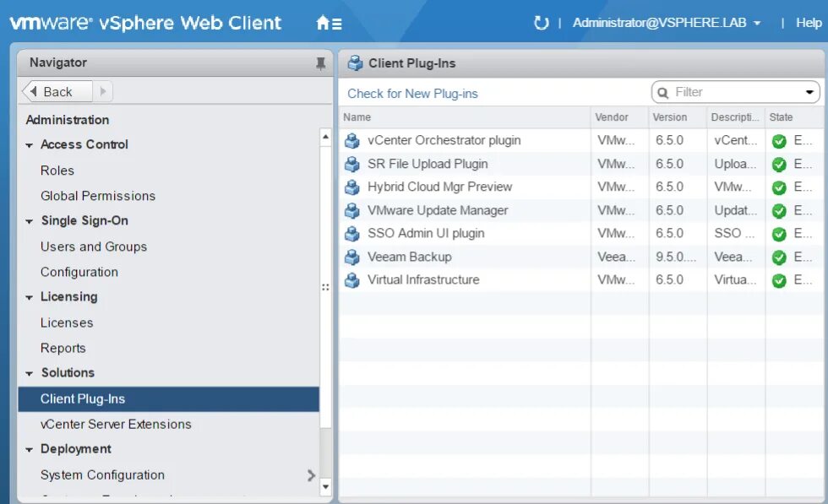The height and width of the screenshot is (504, 828).
Task: Click the SR File Upload Plugin icon
Action: coord(352,164)
